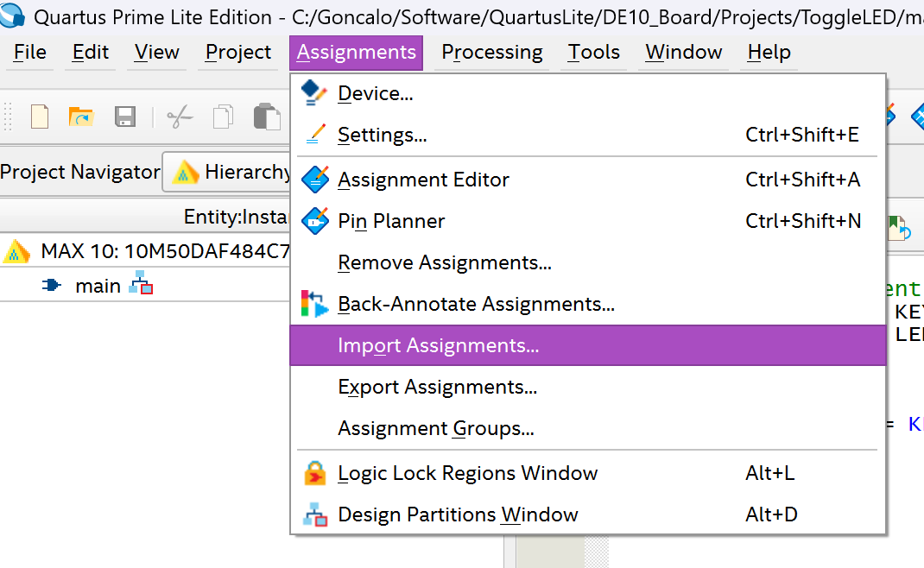
Task: Click the bookmark icon right of menu
Action: point(899,228)
